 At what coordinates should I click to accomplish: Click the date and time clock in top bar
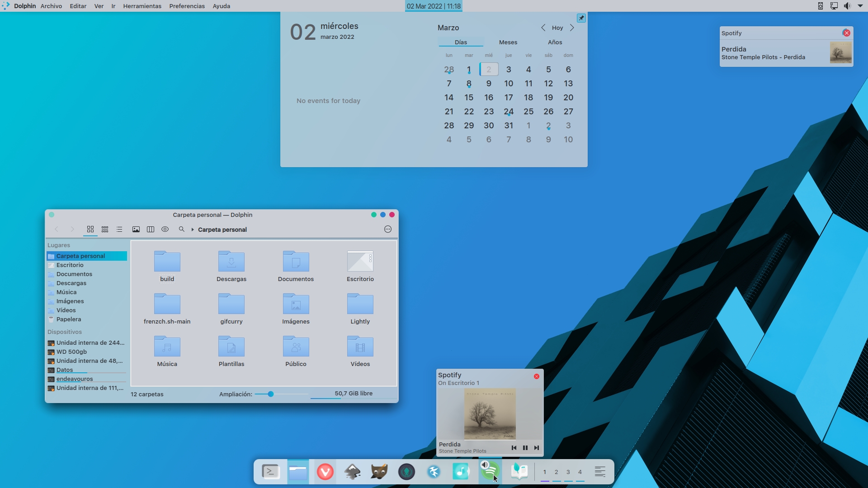(x=434, y=6)
